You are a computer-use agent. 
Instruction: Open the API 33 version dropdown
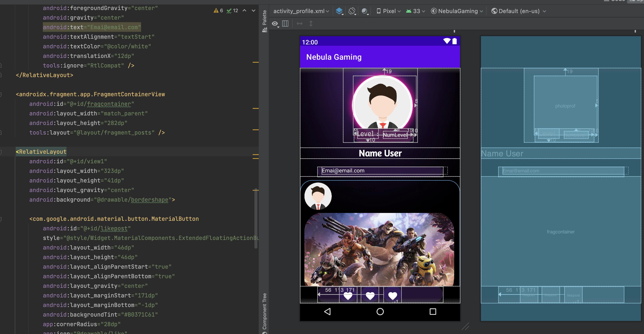point(415,11)
